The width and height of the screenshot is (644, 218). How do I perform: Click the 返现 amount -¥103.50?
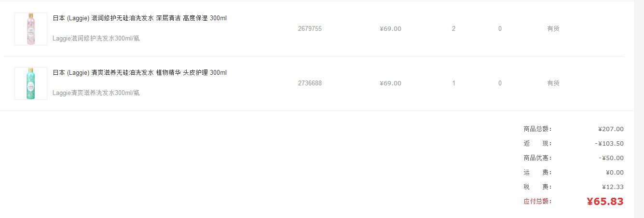tap(609, 144)
